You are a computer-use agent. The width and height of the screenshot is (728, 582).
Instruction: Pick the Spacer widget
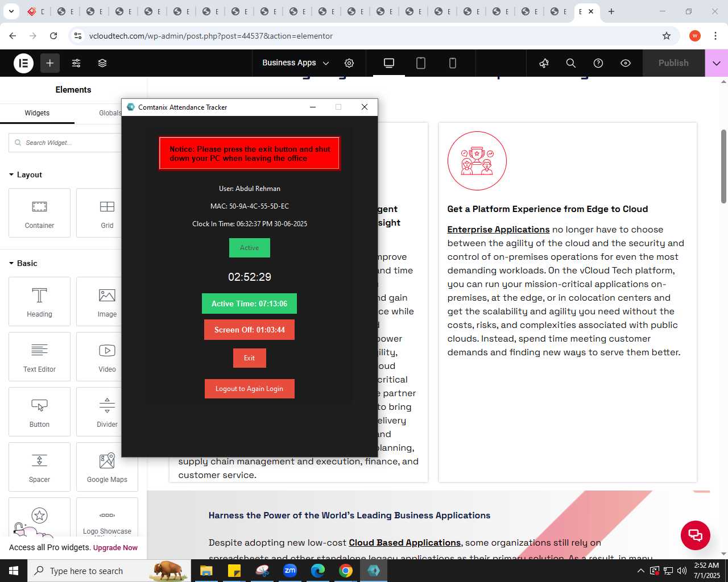[x=39, y=467]
